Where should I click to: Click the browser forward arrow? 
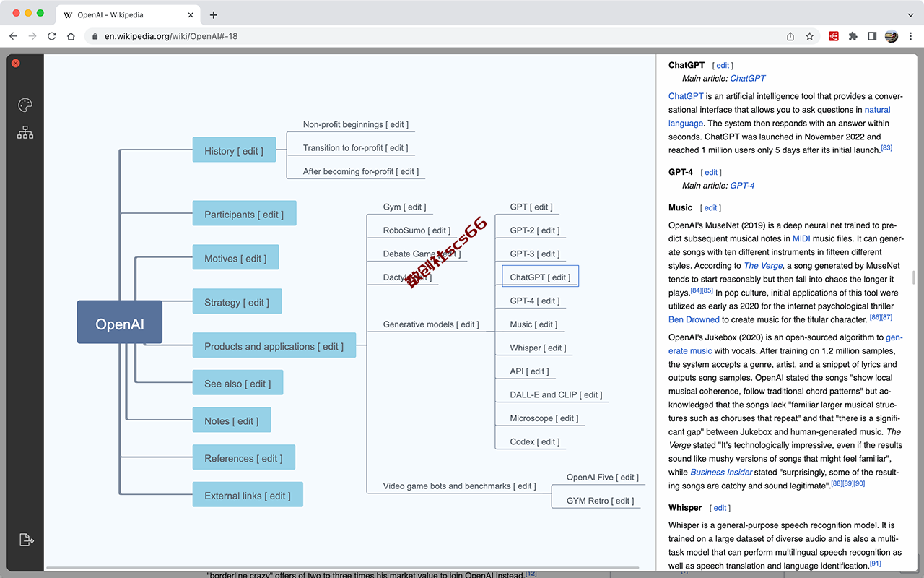coord(32,36)
